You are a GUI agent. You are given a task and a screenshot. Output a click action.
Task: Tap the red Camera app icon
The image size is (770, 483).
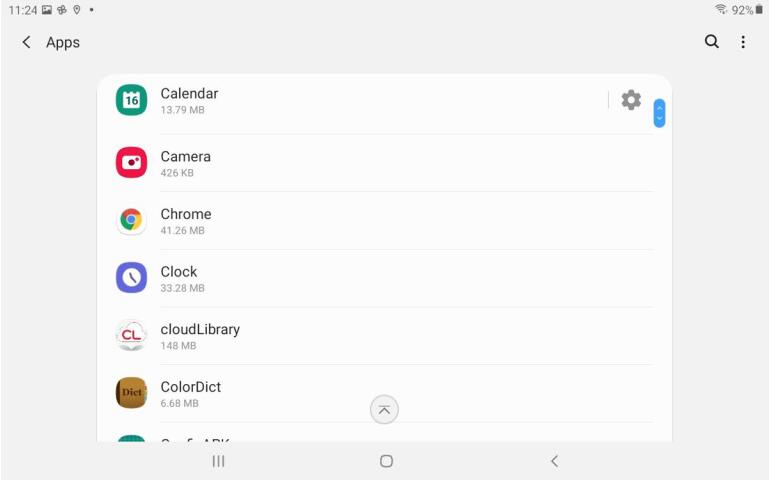click(131, 162)
